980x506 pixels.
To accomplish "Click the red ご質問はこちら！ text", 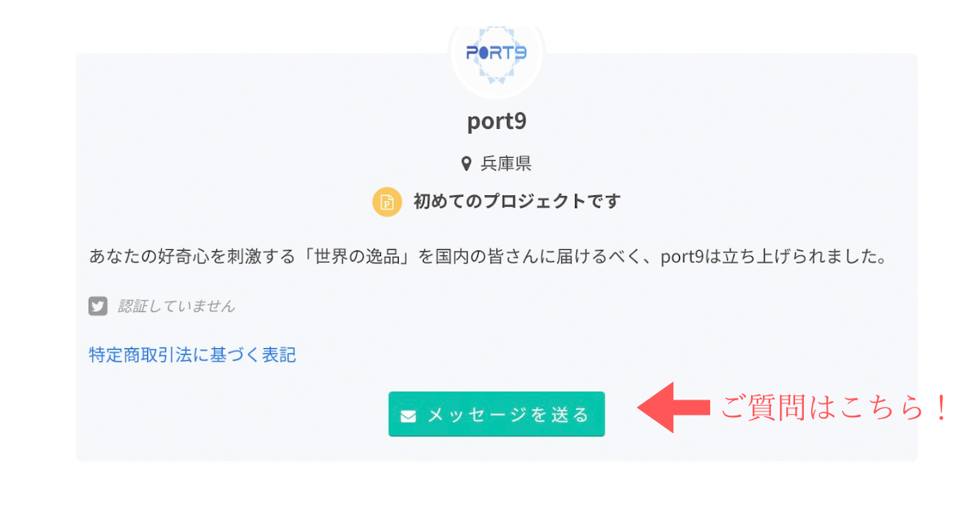I will (825, 408).
